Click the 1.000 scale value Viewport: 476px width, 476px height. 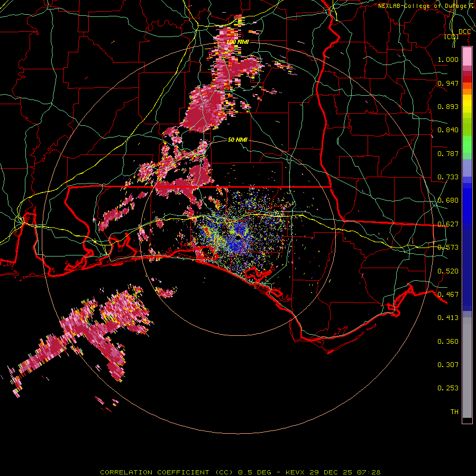pyautogui.click(x=448, y=59)
